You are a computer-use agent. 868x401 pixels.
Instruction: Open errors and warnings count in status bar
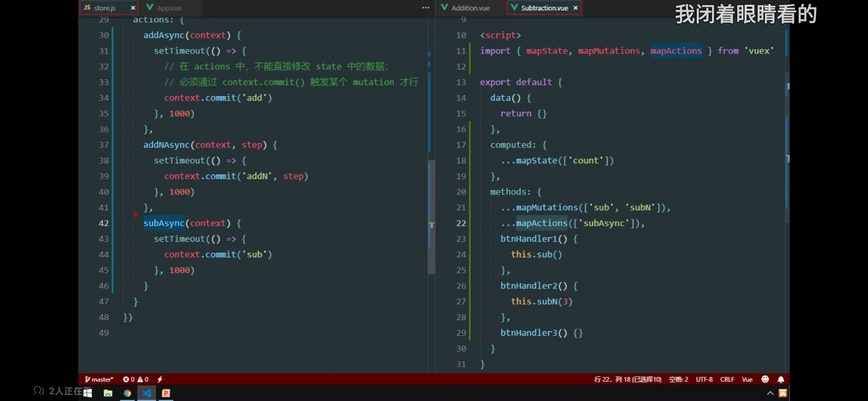136,379
